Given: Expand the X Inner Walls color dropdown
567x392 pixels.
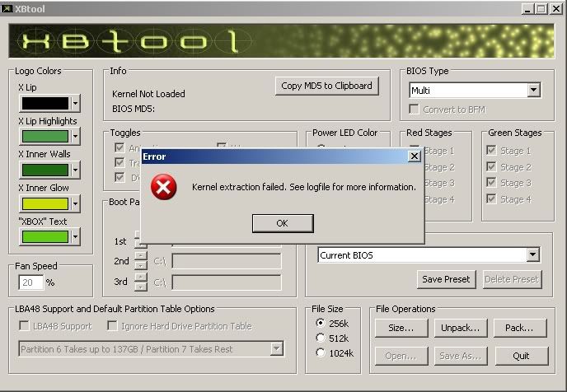Looking at the screenshot, I should pyautogui.click(x=75, y=170).
